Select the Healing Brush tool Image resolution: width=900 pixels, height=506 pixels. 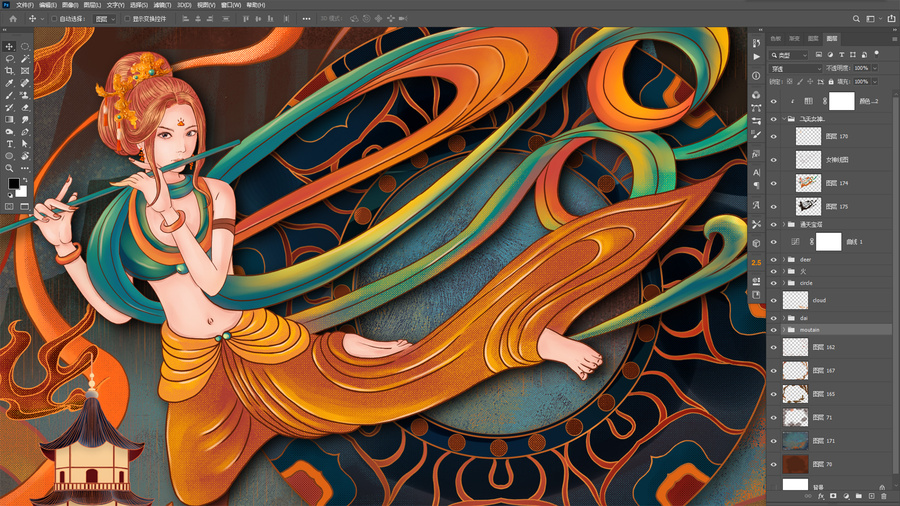pos(25,83)
